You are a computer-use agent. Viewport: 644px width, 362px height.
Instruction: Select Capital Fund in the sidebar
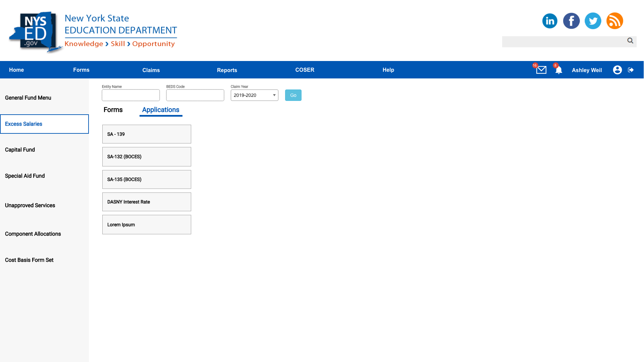[x=20, y=150]
